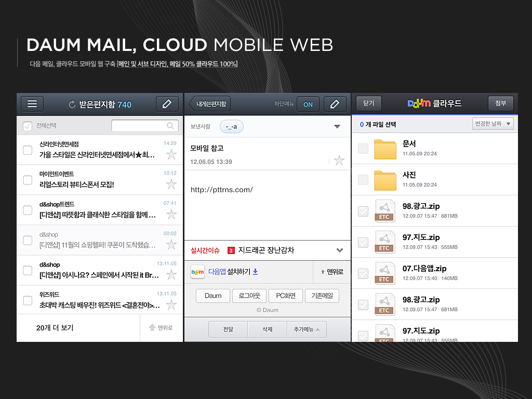
Task: Tap 맨위로 at the bottom of the inbox list
Action: pos(161,328)
